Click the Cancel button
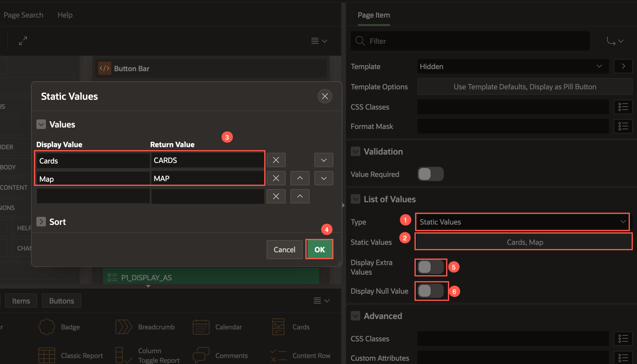Image resolution: width=637 pixels, height=364 pixels. [x=284, y=250]
